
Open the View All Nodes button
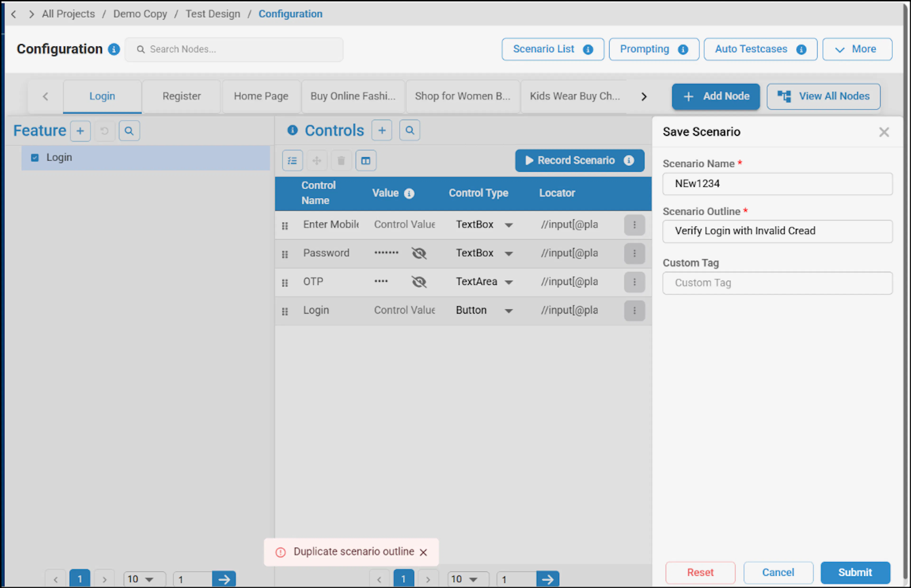tap(823, 97)
